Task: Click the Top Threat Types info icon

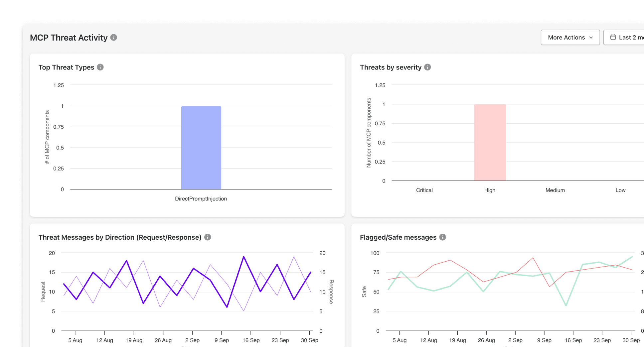Action: pos(100,67)
